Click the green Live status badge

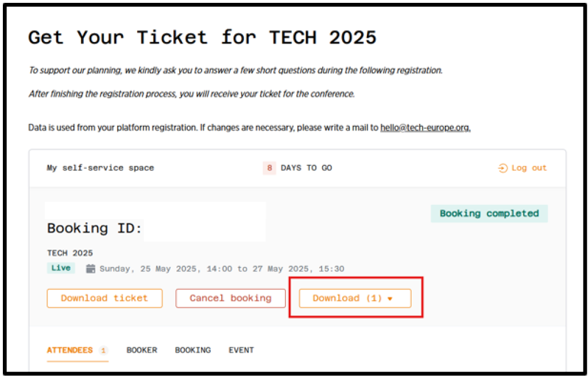point(61,268)
